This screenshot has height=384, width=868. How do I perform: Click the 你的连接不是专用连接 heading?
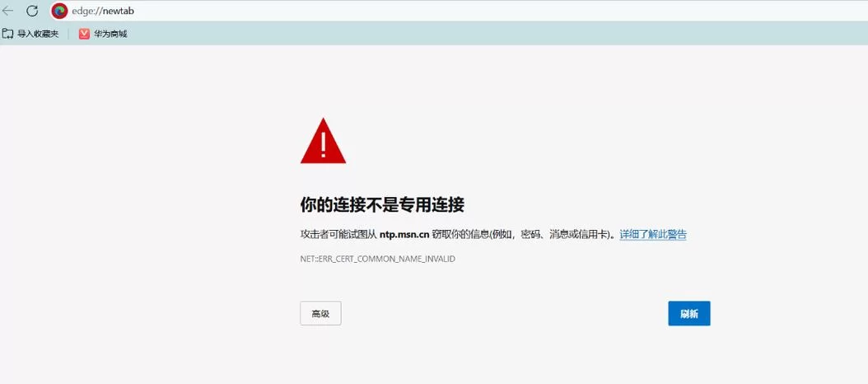pos(382,205)
